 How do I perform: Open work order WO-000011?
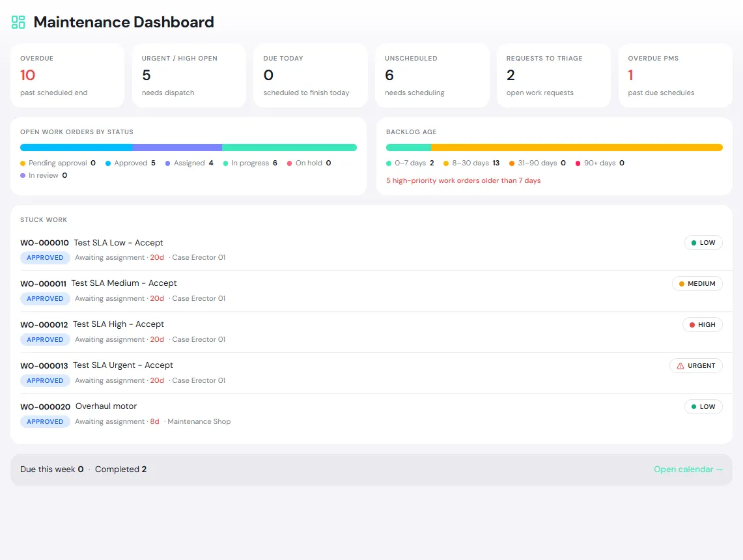click(x=371, y=290)
